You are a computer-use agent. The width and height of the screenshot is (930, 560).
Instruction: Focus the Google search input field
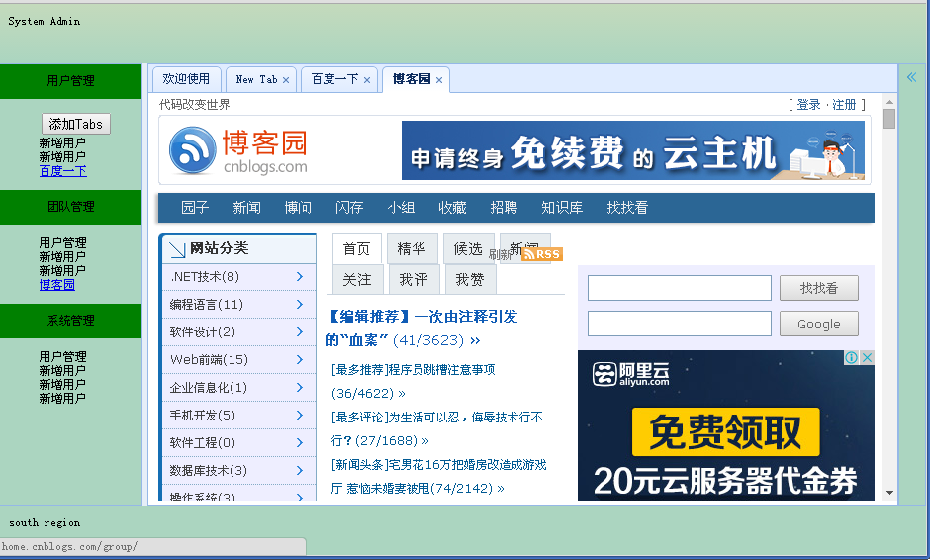click(x=679, y=324)
